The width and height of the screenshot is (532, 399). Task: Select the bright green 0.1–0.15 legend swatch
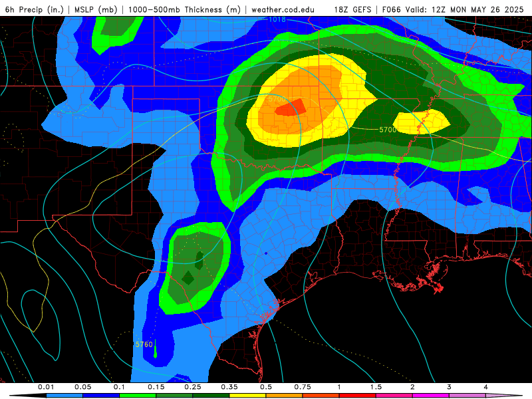pyautogui.click(x=138, y=395)
